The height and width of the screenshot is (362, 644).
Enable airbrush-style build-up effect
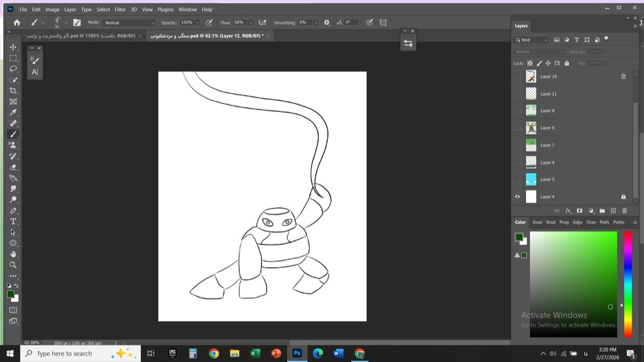[x=263, y=23]
